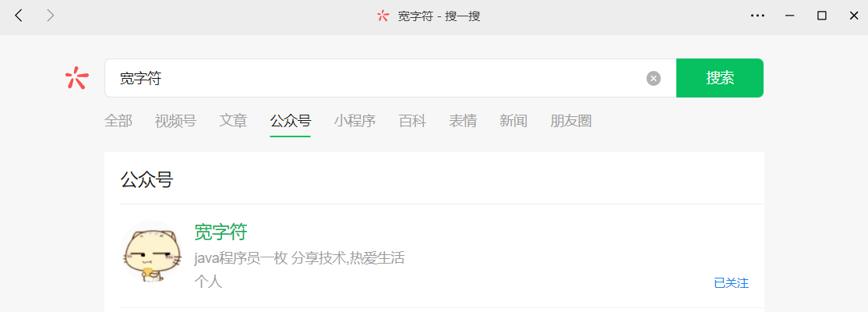
Task: Select the 公众号 tab
Action: [x=291, y=121]
